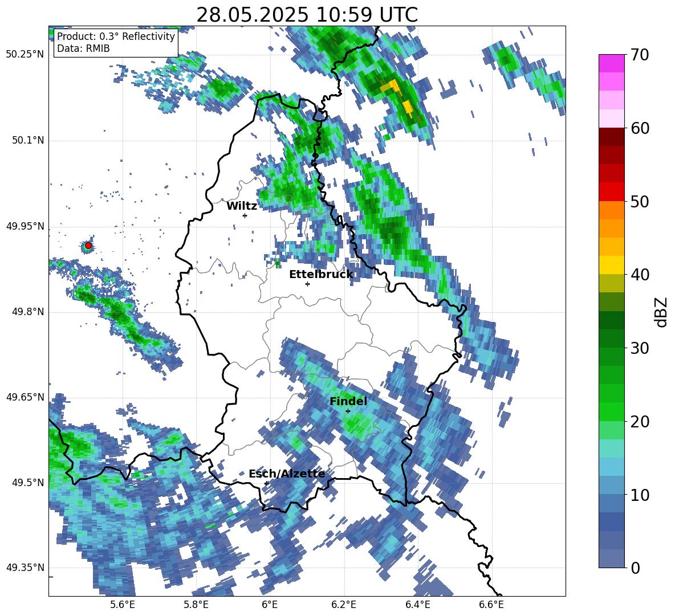Click the 'Product: 0.3° Reflectivity' text
Screen dimensions: 675x616
[x=116, y=36]
